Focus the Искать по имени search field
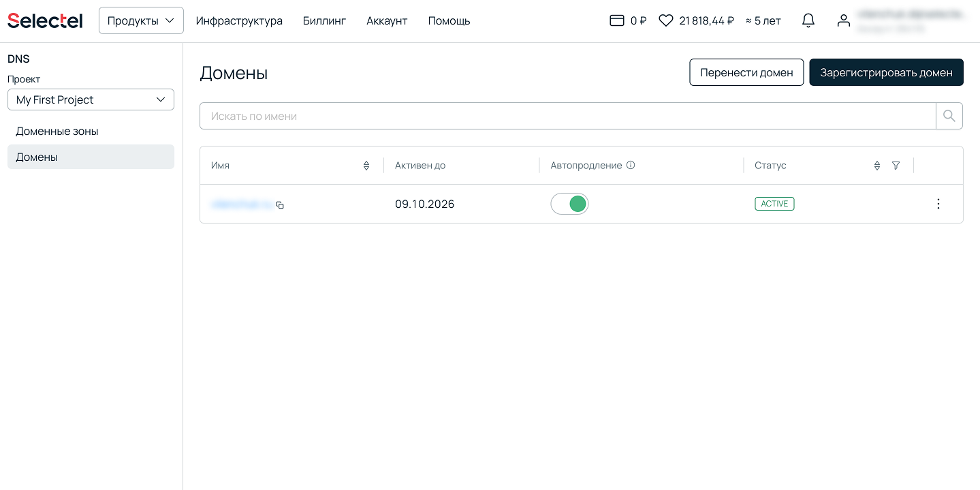The image size is (980, 490). click(567, 116)
